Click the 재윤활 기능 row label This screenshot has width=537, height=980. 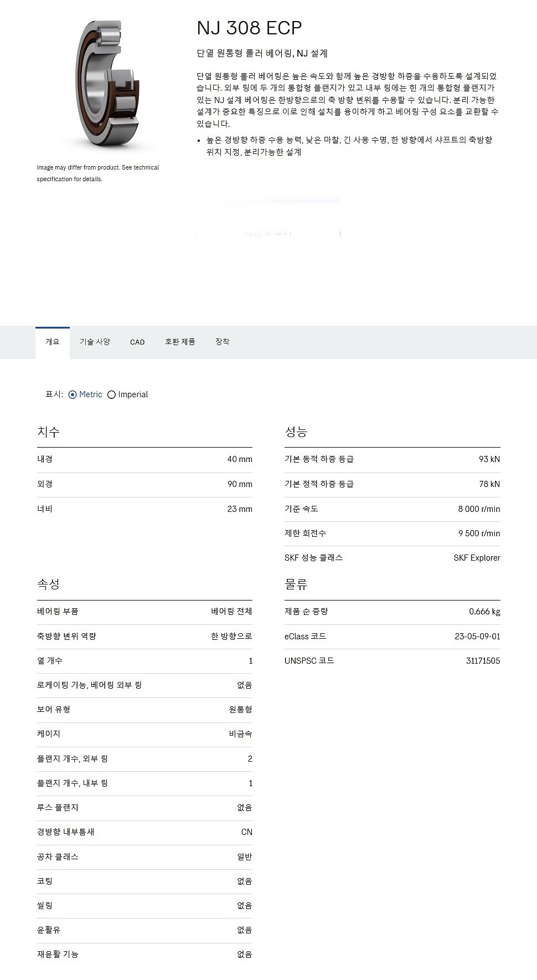point(58,955)
